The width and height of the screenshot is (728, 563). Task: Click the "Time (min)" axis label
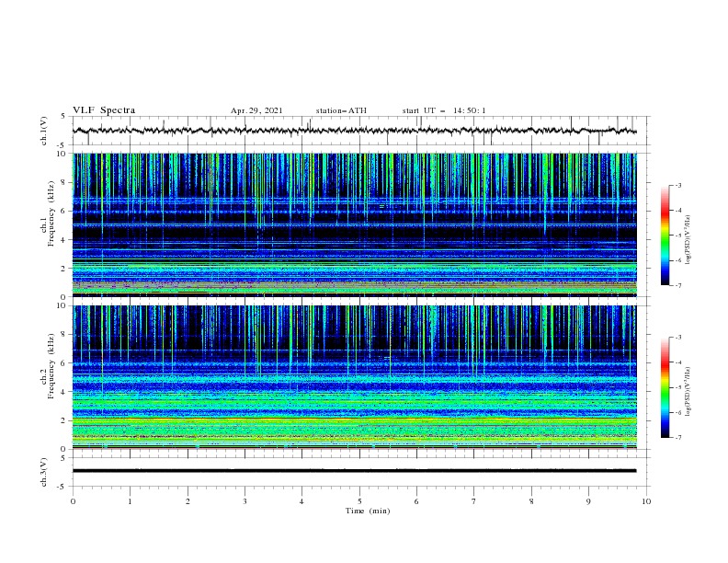click(x=368, y=511)
